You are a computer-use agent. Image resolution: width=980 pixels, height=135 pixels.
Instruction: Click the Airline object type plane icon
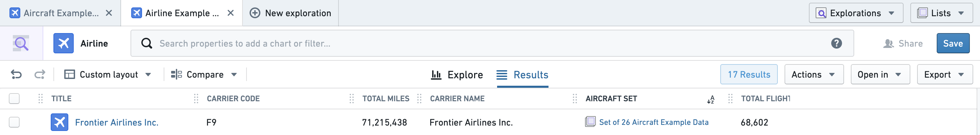[x=64, y=43]
